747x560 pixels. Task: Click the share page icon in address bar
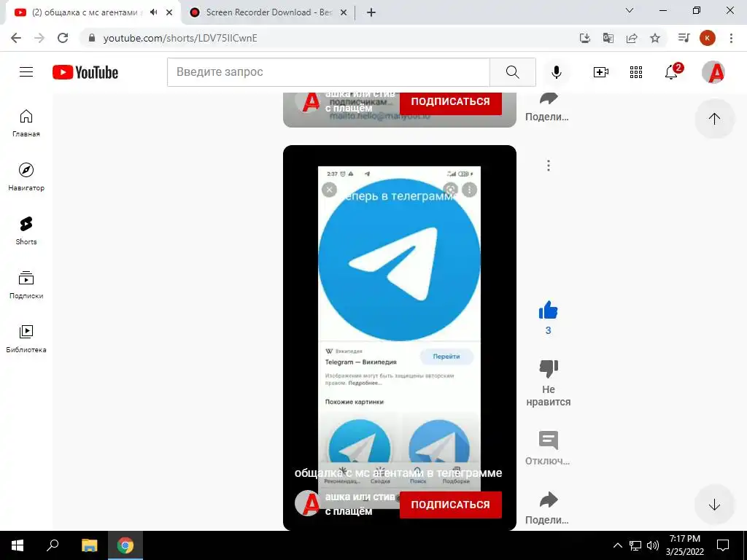click(x=632, y=38)
